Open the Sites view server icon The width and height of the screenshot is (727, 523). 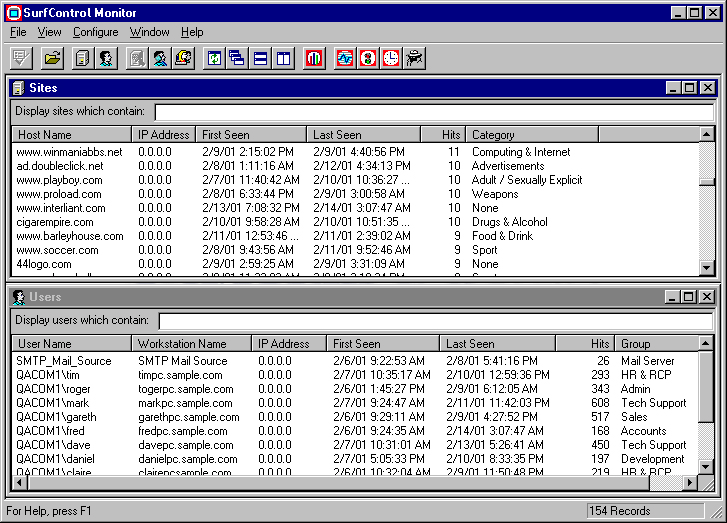83,58
